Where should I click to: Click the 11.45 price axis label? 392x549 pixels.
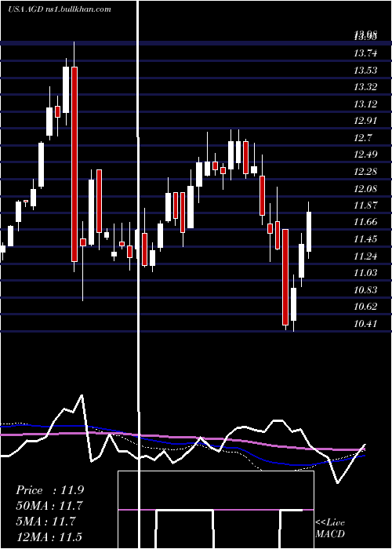pyautogui.click(x=366, y=239)
